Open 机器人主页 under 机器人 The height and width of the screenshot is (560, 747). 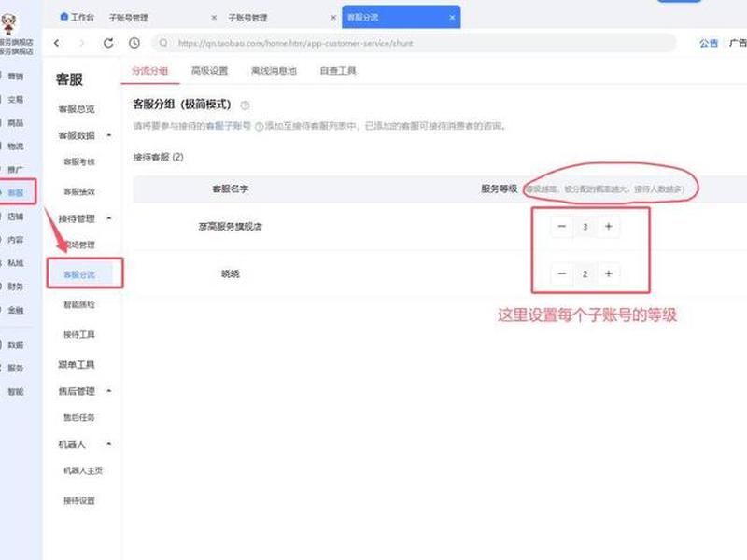coord(83,470)
